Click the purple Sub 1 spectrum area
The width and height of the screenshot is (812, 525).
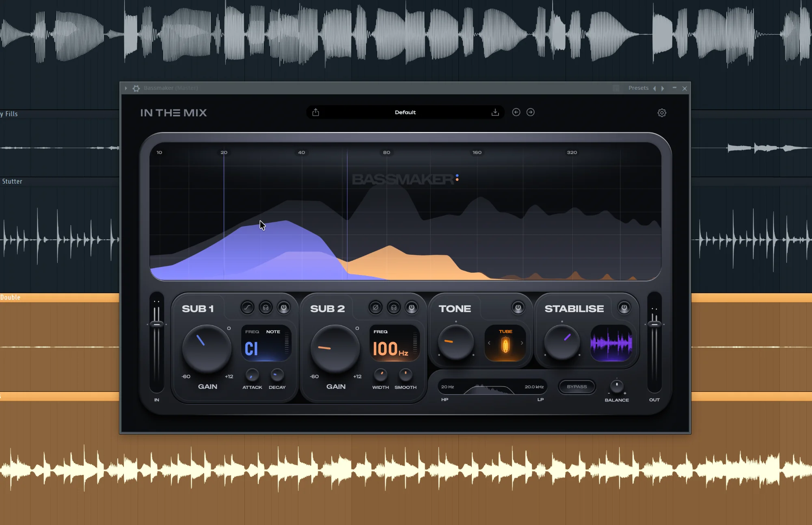pyautogui.click(x=260, y=252)
